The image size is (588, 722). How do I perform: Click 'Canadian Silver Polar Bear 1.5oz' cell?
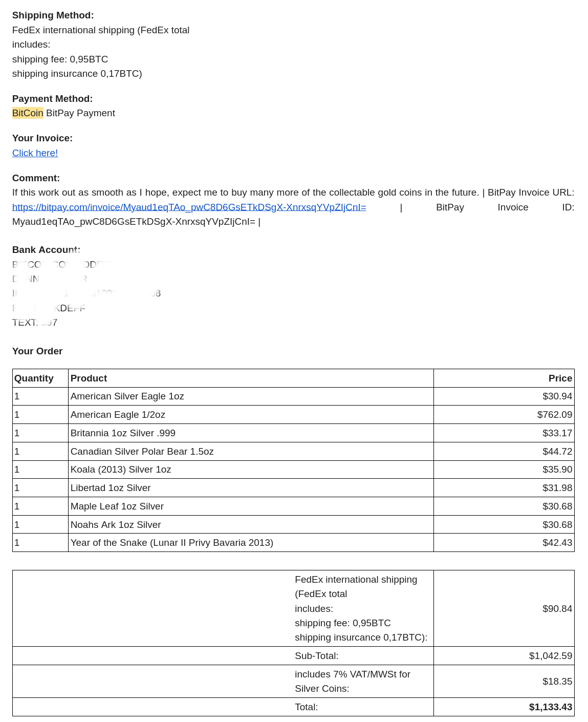tap(251, 452)
